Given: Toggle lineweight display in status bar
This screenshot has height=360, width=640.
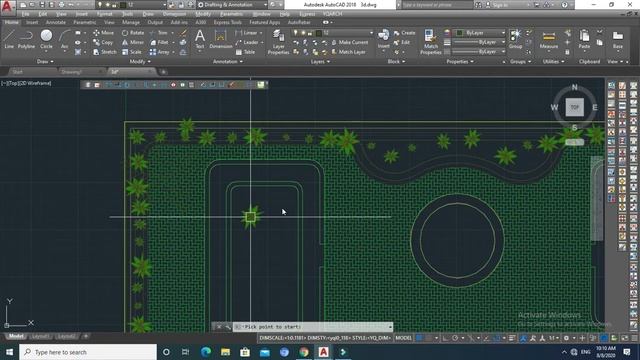Looking at the screenshot, I should pos(512,338).
